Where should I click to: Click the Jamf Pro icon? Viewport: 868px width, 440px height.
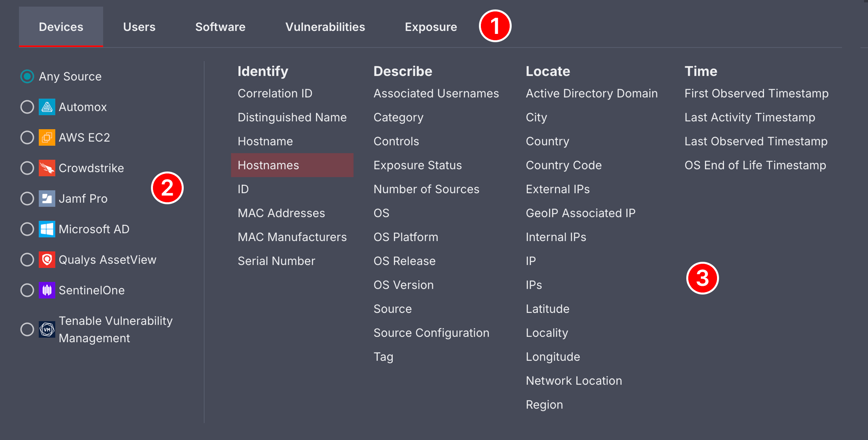47,198
